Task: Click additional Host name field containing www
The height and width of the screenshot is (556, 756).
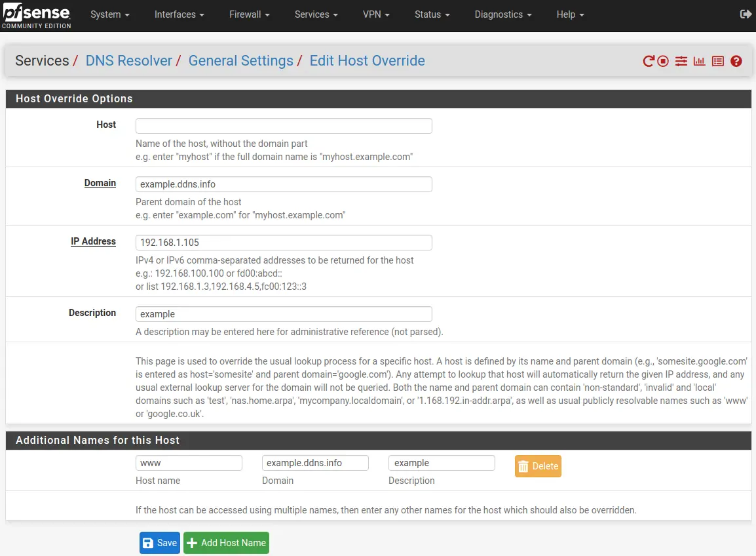Action: coord(189,463)
